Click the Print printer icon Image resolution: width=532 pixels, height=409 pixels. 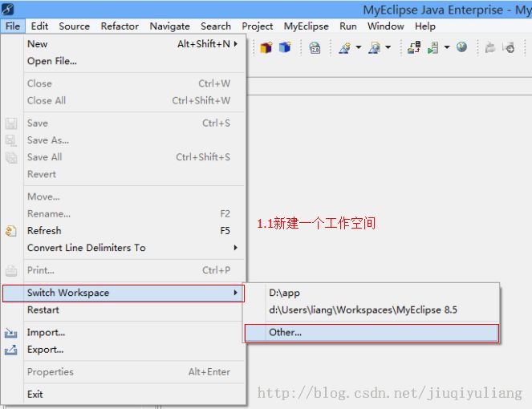click(11, 270)
